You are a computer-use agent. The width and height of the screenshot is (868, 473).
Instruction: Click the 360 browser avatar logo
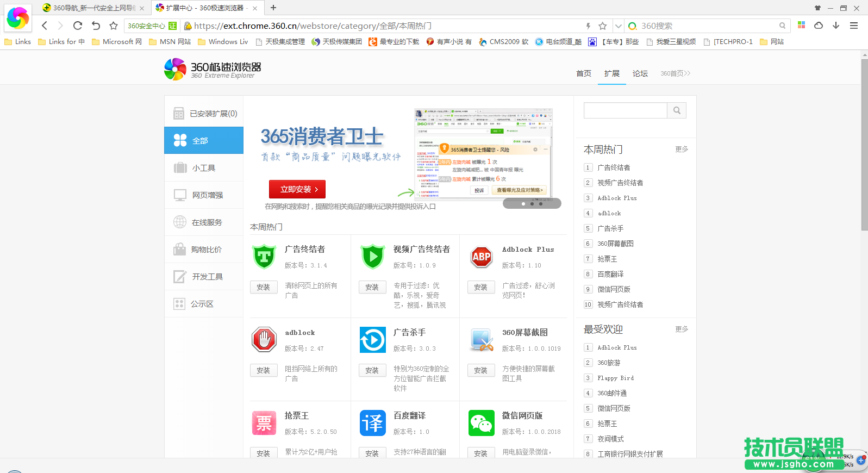coord(18,18)
